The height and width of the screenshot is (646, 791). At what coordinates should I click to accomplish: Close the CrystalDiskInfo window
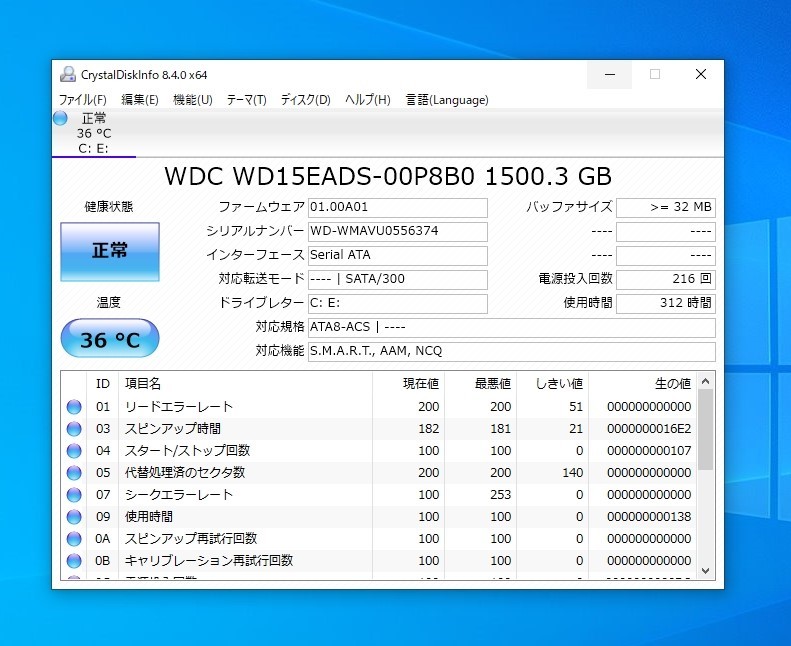tap(701, 75)
